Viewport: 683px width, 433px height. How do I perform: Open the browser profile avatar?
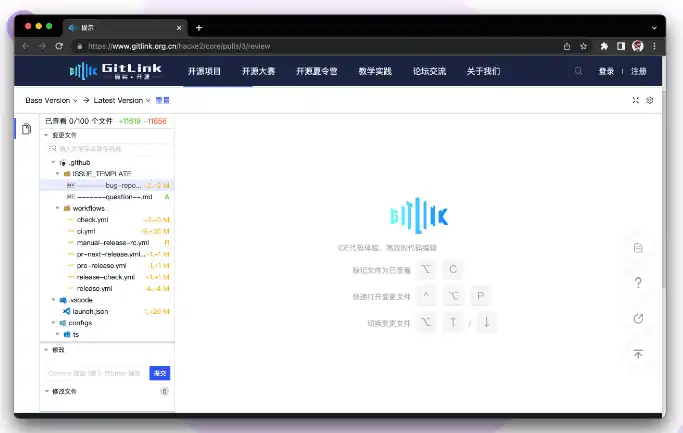[638, 46]
